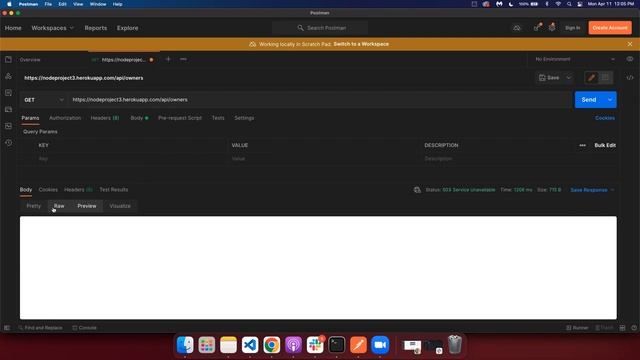Open Visual Studio Code from the Dock
The image size is (640, 360).
tap(250, 345)
